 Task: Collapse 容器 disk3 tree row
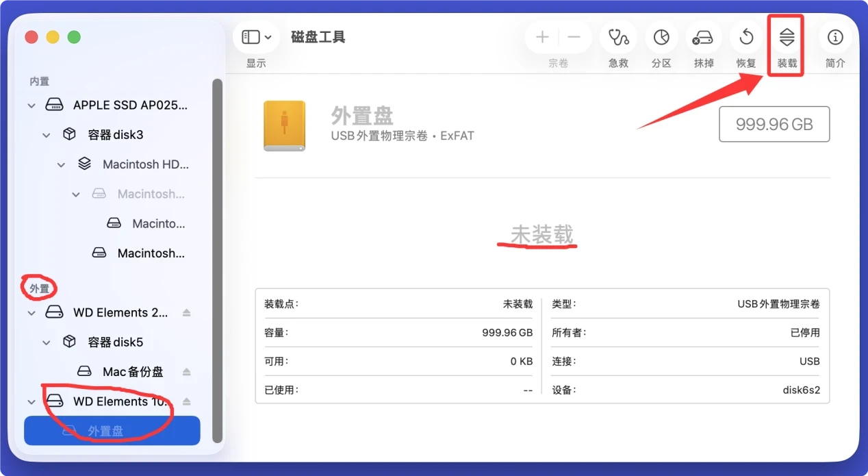tap(46, 135)
